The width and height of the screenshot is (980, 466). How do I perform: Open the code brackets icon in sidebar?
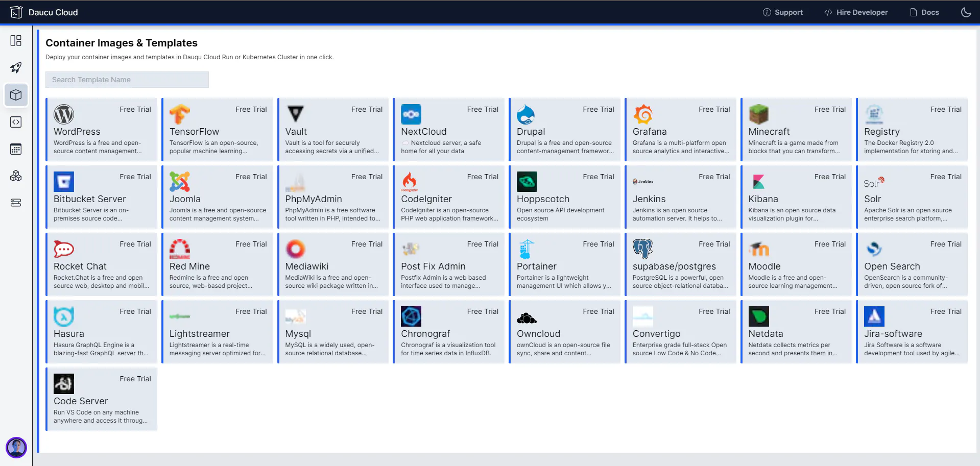click(x=16, y=122)
